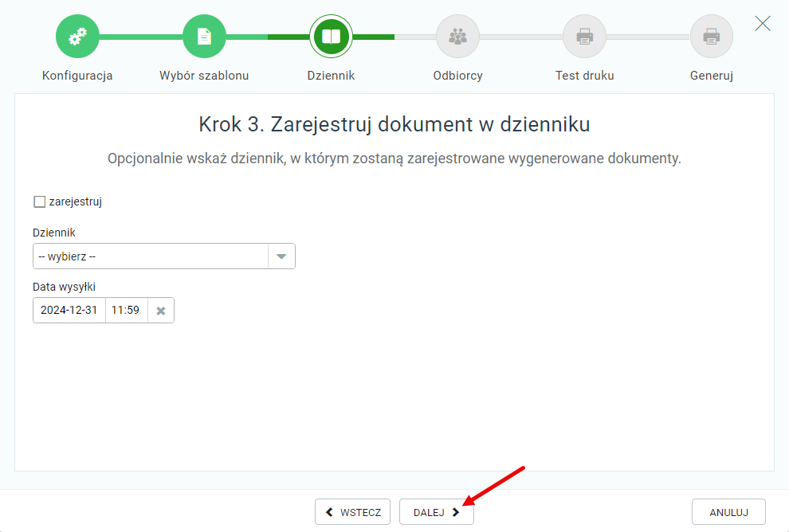Cancel the wizard with ANULUJ
Screen dimensions: 789x532
tap(728, 512)
